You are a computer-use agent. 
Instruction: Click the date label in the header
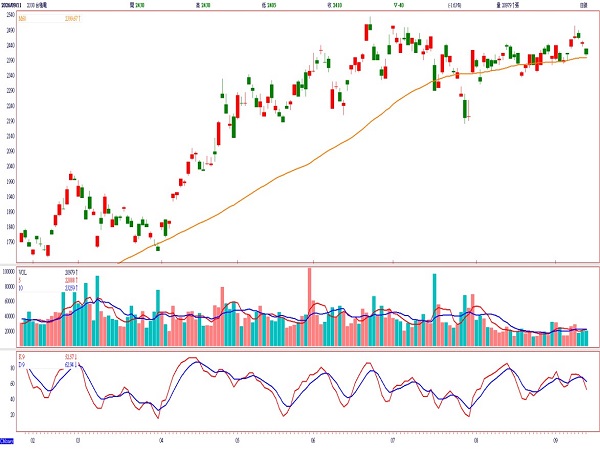pos(11,5)
